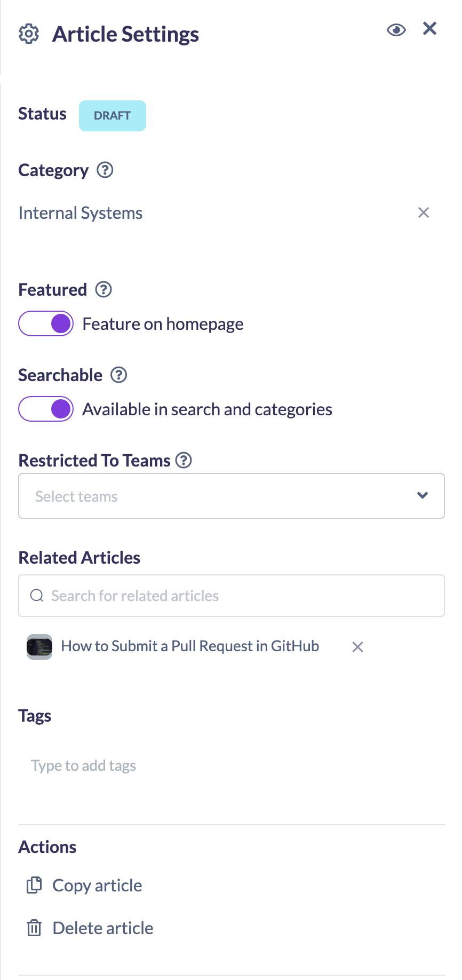This screenshot has width=462, height=980.
Task: Click the Restricted To Teams help icon
Action: click(x=184, y=460)
